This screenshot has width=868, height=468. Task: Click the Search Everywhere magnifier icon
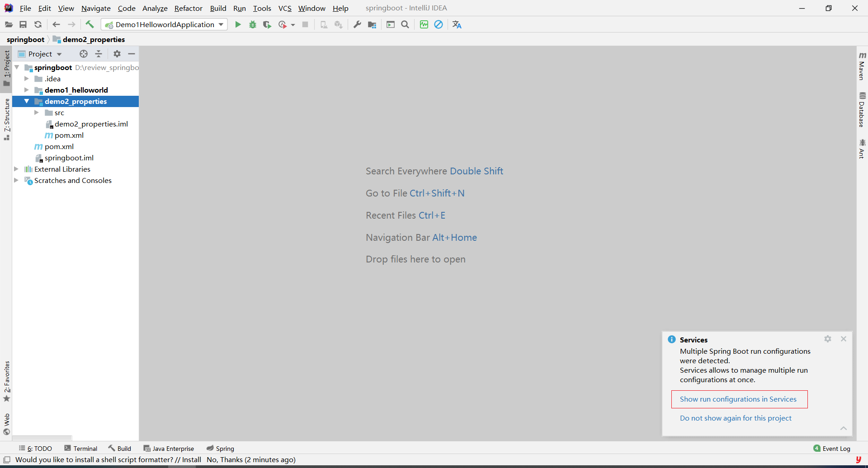click(x=405, y=25)
